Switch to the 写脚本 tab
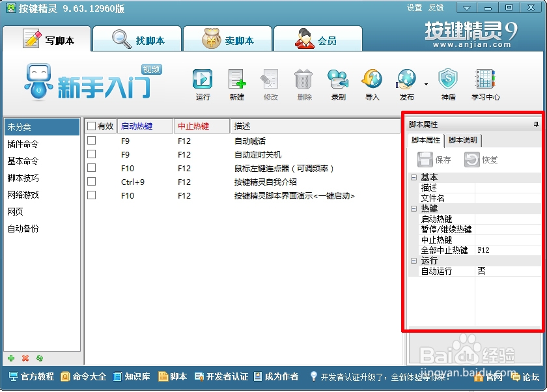This screenshot has width=547, height=392. tap(47, 39)
